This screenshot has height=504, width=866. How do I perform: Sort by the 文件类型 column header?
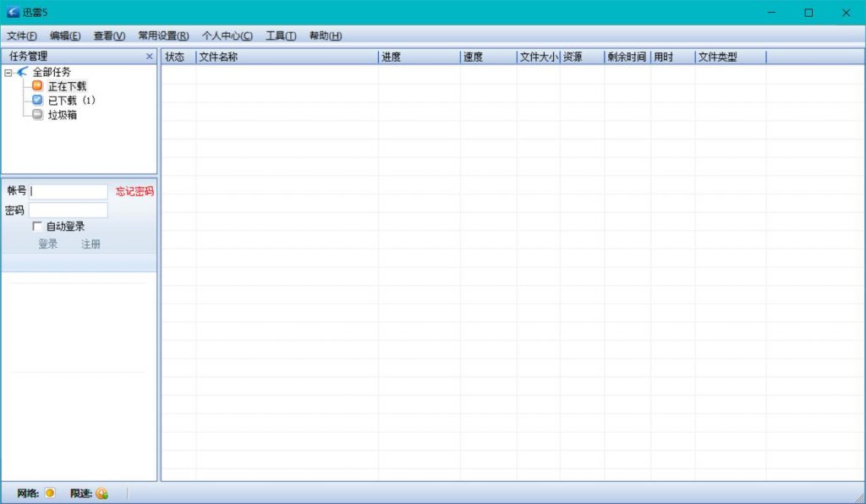(732, 57)
